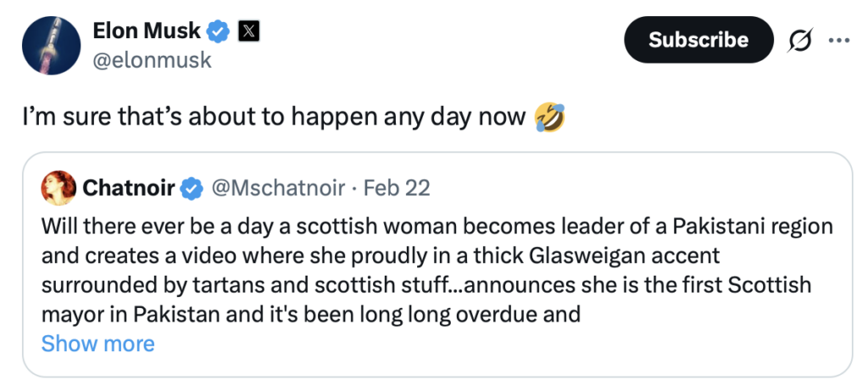The width and height of the screenshot is (868, 391).
Task: Click the quoted line starting "Will there ever be"
Action: pos(437,227)
